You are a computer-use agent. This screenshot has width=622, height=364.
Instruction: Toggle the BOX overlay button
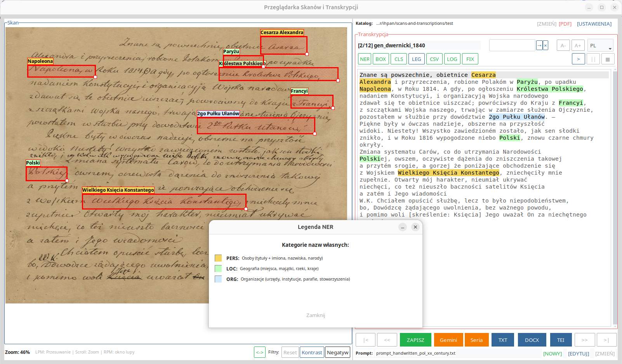[x=380, y=59]
